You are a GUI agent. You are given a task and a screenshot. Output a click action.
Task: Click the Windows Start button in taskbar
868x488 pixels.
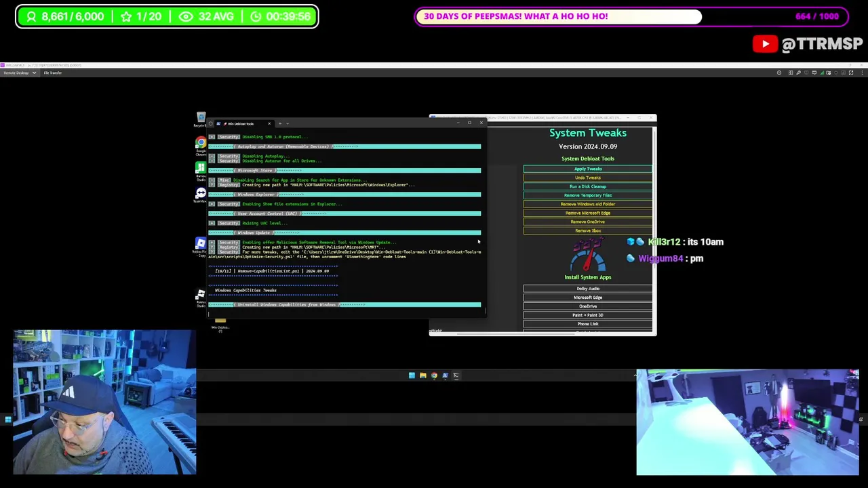(x=412, y=375)
